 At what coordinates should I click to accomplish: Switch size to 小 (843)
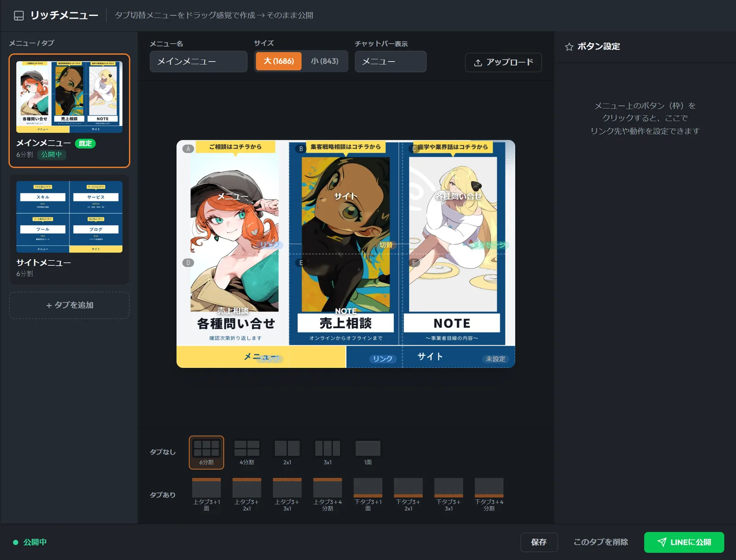click(324, 61)
